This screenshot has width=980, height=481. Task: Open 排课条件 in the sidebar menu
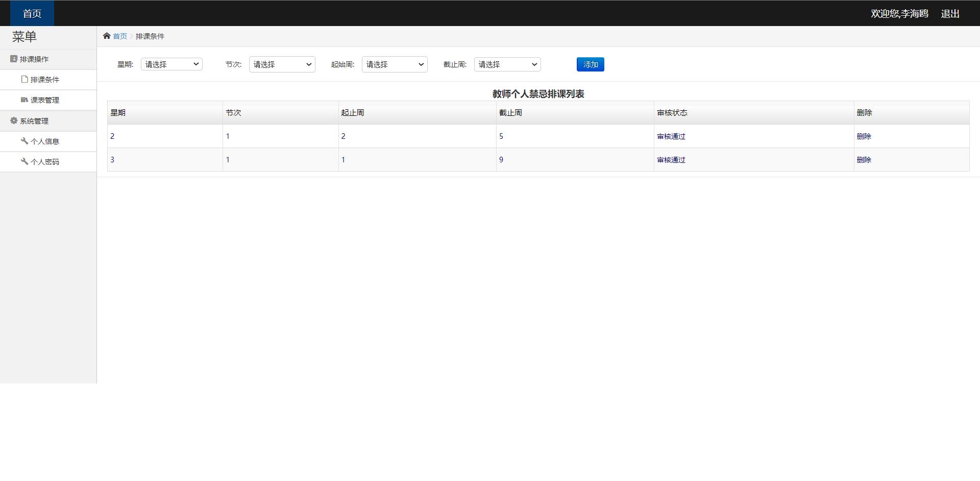point(48,80)
